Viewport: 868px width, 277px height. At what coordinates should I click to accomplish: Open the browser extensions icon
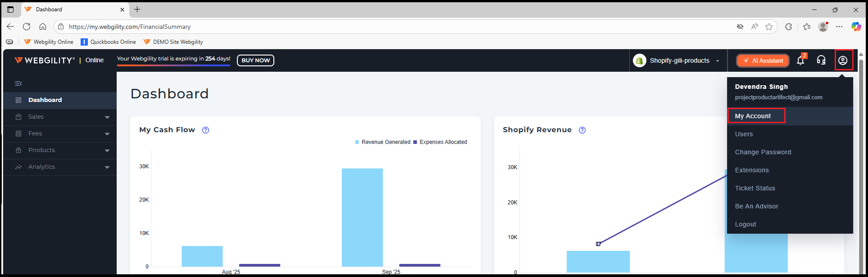[788, 27]
